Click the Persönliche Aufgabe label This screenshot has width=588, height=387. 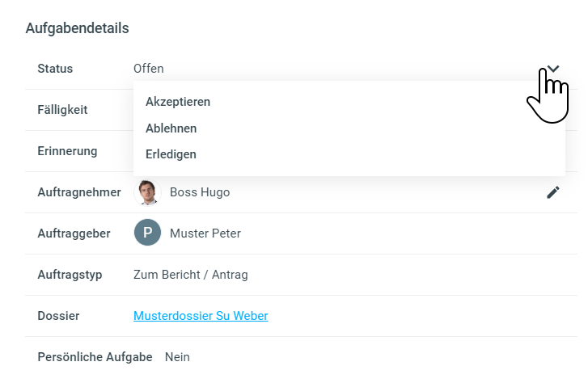(x=95, y=357)
